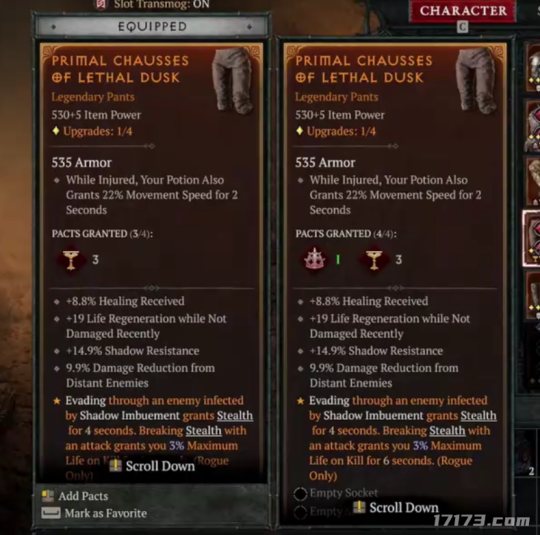Click the chalice pact icon on compared pants
This screenshot has width=540, height=535.
[x=374, y=259]
